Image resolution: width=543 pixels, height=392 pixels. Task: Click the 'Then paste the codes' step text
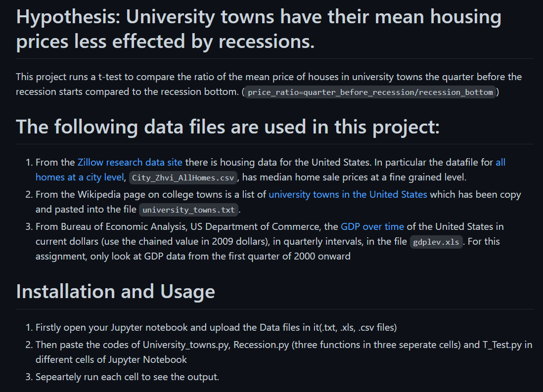(x=284, y=352)
